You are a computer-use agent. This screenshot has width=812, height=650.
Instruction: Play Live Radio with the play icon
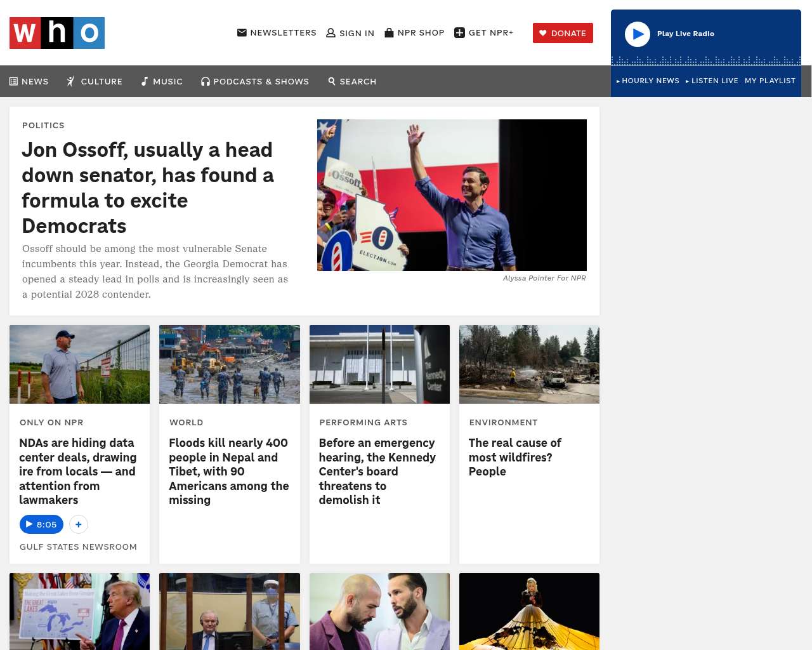pos(638,34)
